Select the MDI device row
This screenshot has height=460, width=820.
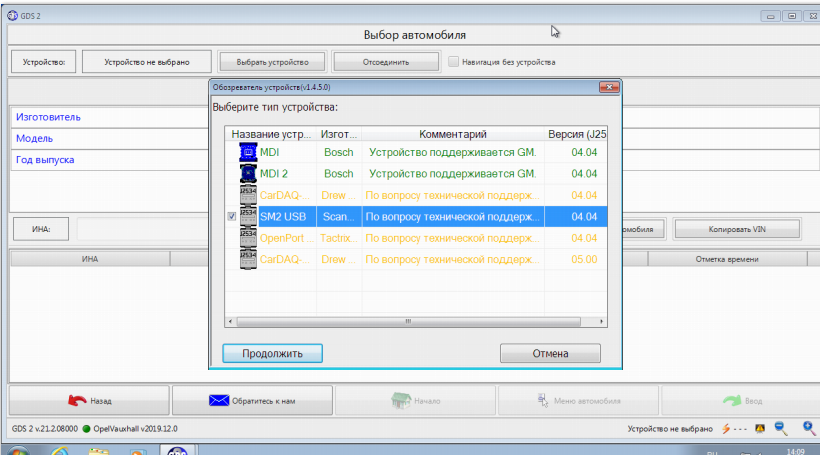[416, 152]
